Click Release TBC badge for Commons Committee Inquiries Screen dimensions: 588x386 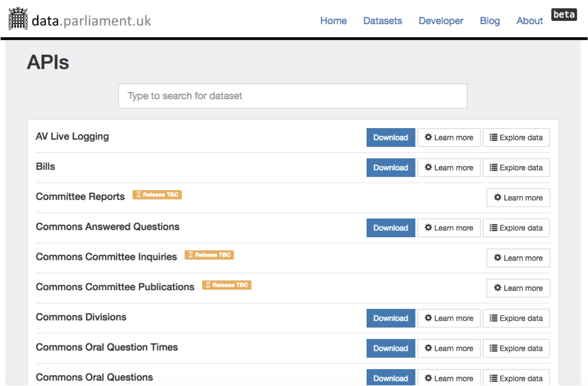209,255
